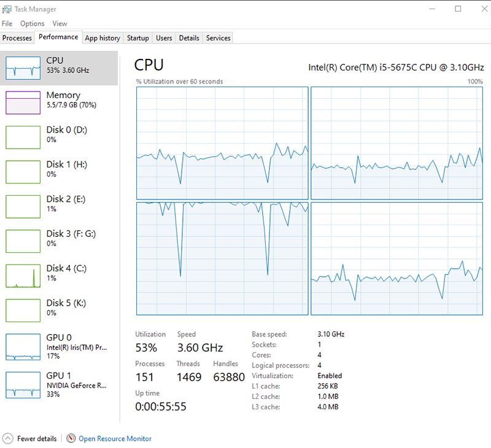Click the Intel Core i5-5675C processor name

[x=396, y=68]
